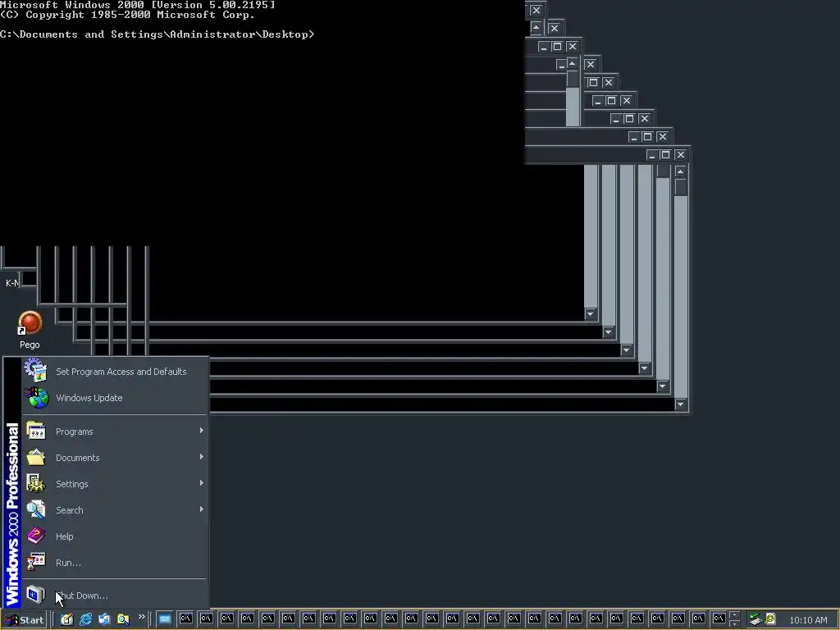Image resolution: width=840 pixels, height=630 pixels.
Task: Minimize the frontmost command prompt window
Action: click(651, 155)
